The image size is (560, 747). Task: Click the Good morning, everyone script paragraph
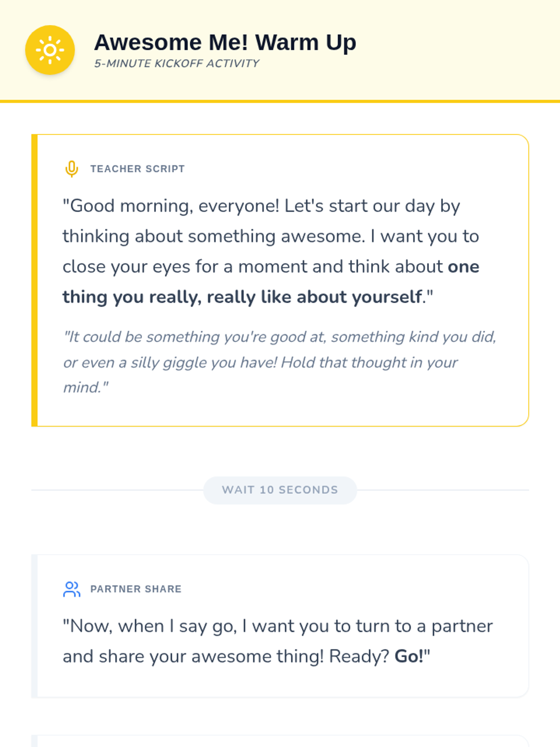pos(261,236)
